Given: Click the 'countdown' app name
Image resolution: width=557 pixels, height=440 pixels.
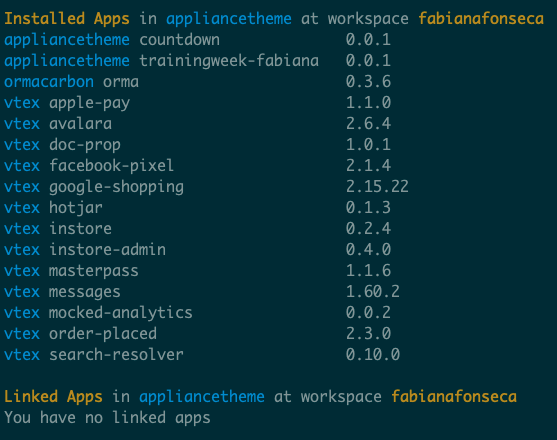Looking at the screenshot, I should pyautogui.click(x=179, y=39).
